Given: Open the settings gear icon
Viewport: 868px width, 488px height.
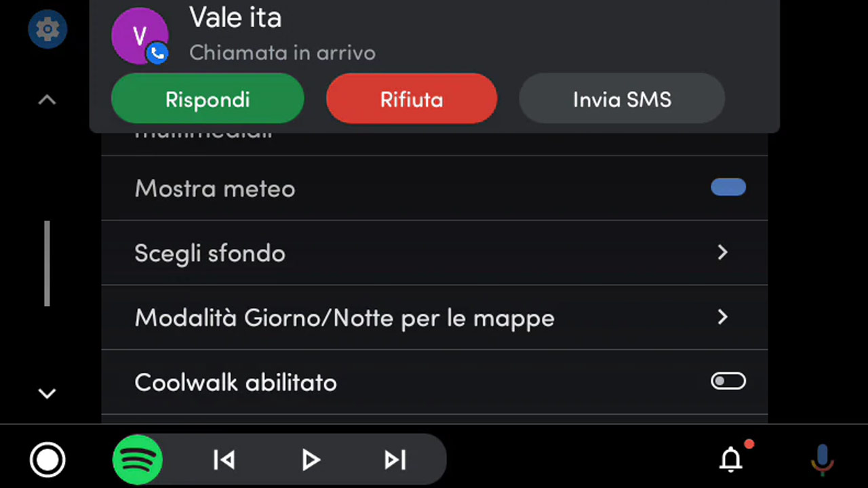Looking at the screenshot, I should click(x=47, y=29).
